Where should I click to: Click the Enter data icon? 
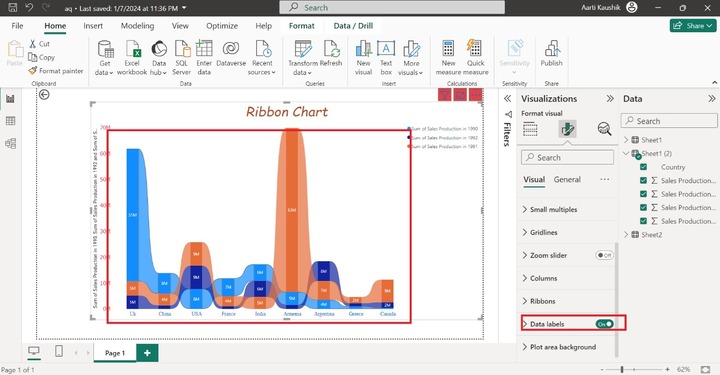(x=204, y=58)
